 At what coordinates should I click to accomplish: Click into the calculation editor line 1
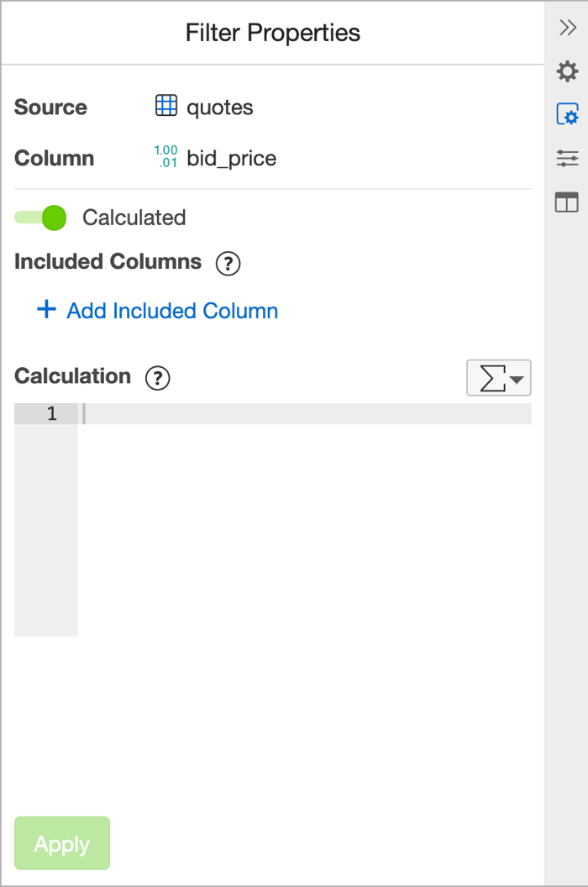(x=302, y=413)
